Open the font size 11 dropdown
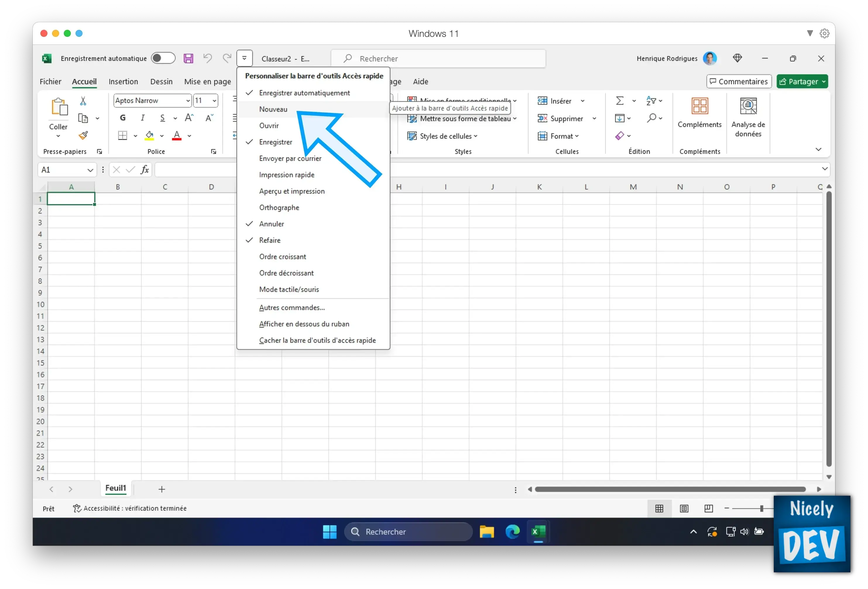868x589 pixels. [x=215, y=101]
